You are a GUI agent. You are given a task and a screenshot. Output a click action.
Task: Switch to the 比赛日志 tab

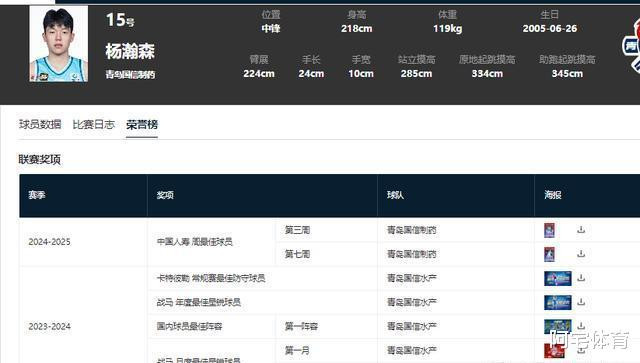click(93, 125)
